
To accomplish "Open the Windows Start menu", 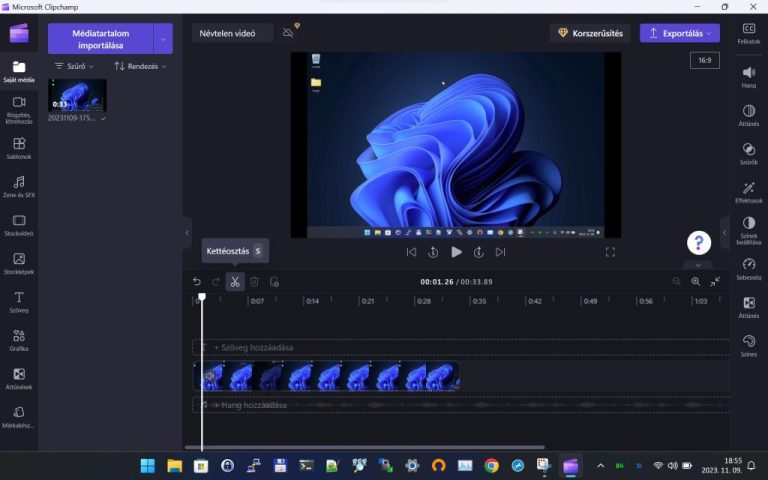I will click(147, 465).
